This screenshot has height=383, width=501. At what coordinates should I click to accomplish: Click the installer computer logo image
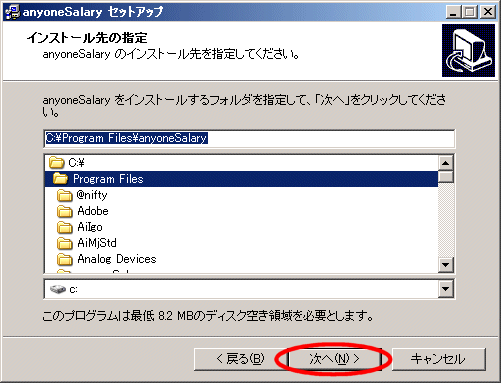point(468,50)
